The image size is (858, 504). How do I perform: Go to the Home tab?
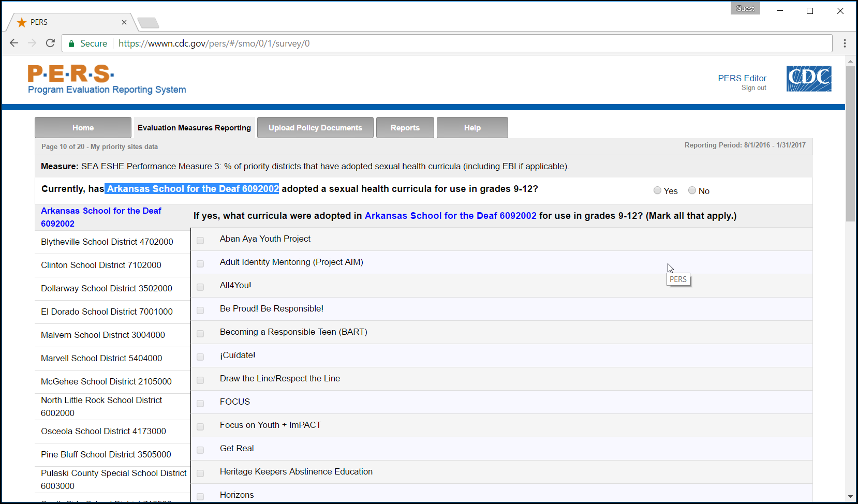(x=83, y=128)
